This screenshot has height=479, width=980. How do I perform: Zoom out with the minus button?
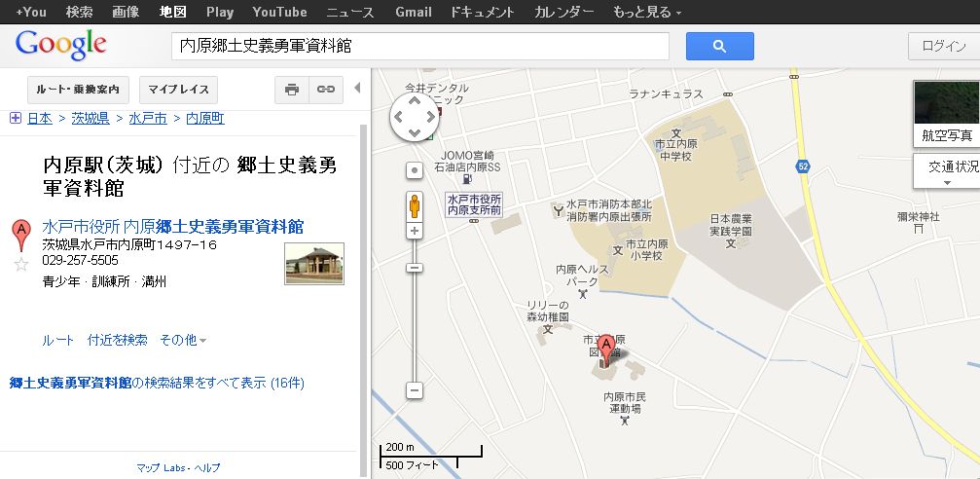(415, 390)
